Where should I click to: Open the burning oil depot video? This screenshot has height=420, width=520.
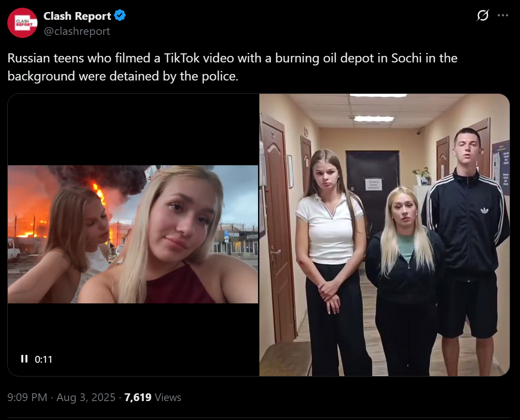133,235
